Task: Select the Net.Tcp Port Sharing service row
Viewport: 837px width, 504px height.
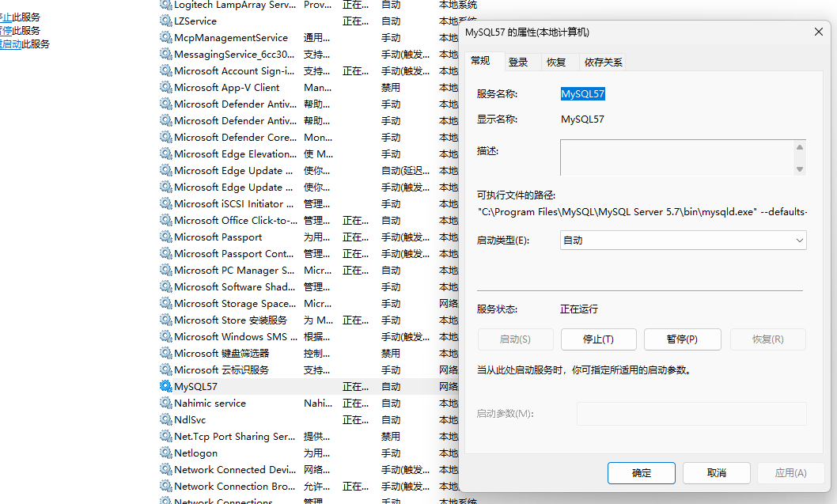Action: [309, 436]
